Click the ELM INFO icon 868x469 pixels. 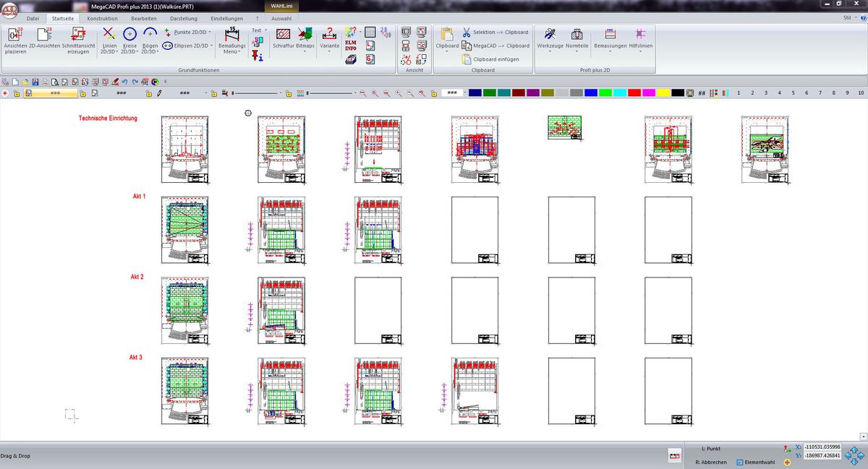pyautogui.click(x=351, y=45)
